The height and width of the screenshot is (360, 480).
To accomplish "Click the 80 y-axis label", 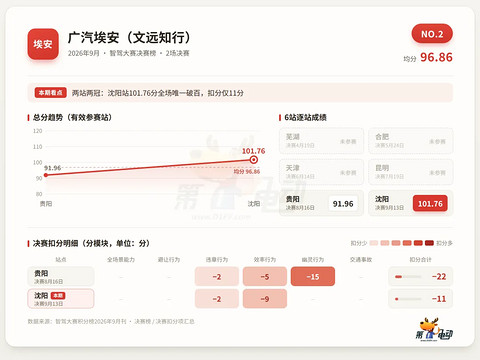I will coord(39,194).
